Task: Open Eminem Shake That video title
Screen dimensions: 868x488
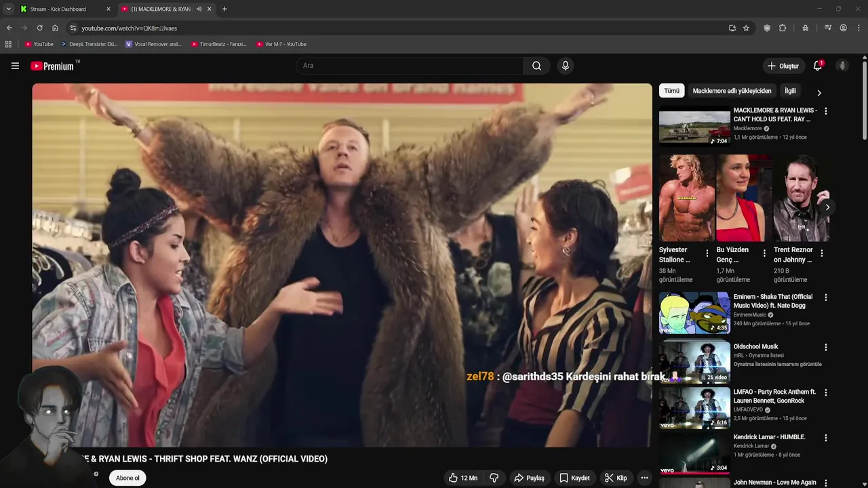Action: (x=773, y=301)
